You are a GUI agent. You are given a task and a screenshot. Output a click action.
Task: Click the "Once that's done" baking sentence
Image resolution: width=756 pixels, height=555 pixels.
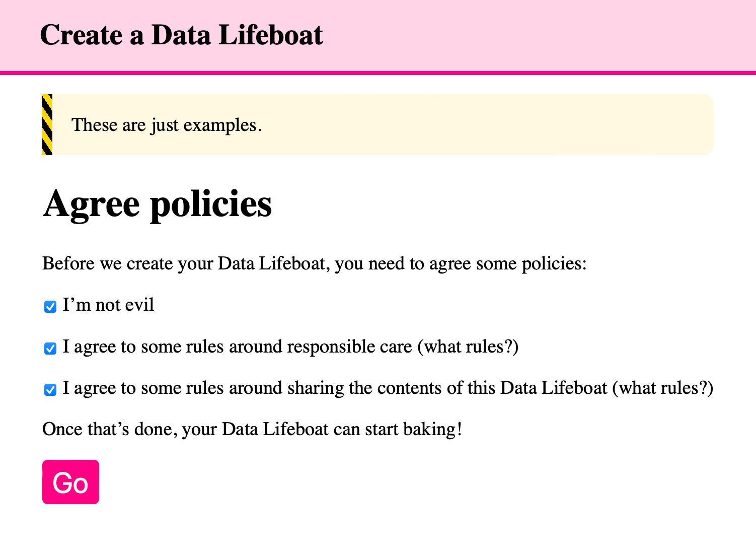[x=252, y=430]
